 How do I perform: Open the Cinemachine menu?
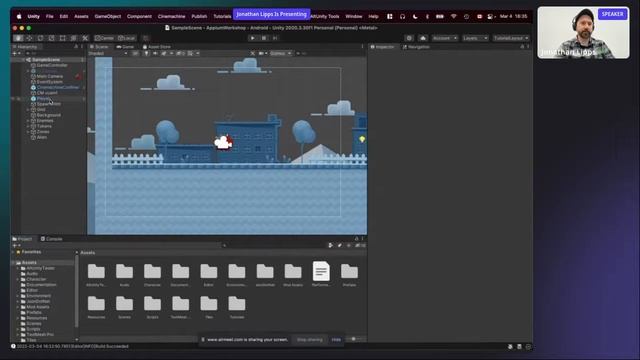(x=171, y=16)
